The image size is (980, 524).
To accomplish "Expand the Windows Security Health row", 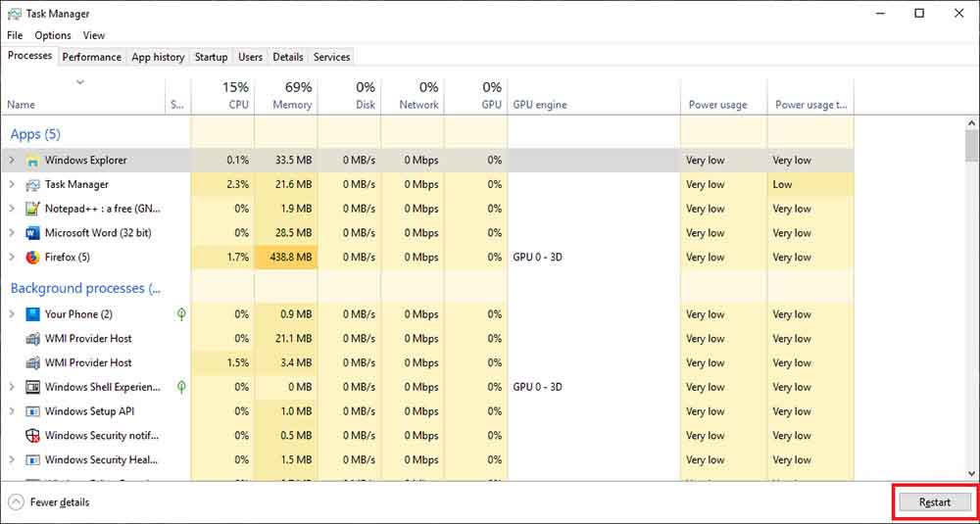I will point(11,460).
